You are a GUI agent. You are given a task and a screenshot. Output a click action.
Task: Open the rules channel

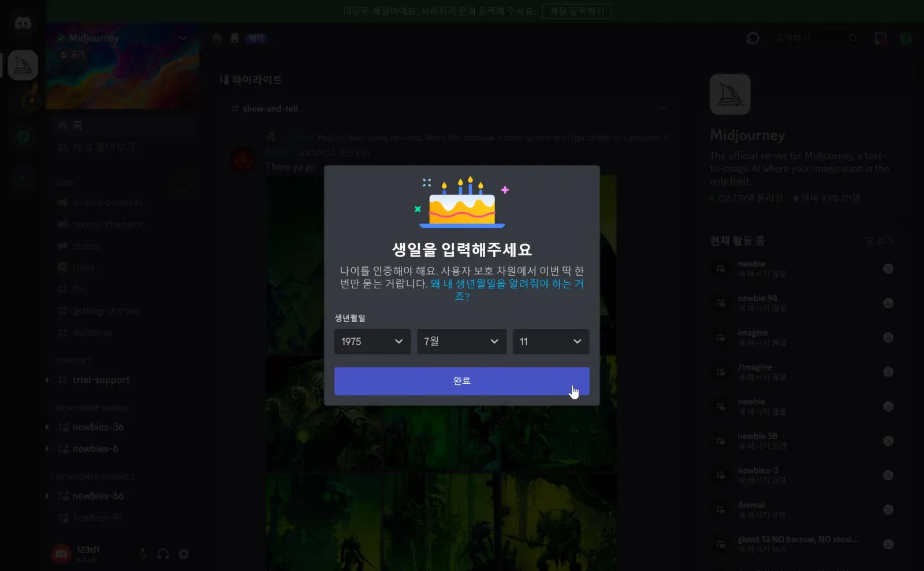[x=122, y=268]
